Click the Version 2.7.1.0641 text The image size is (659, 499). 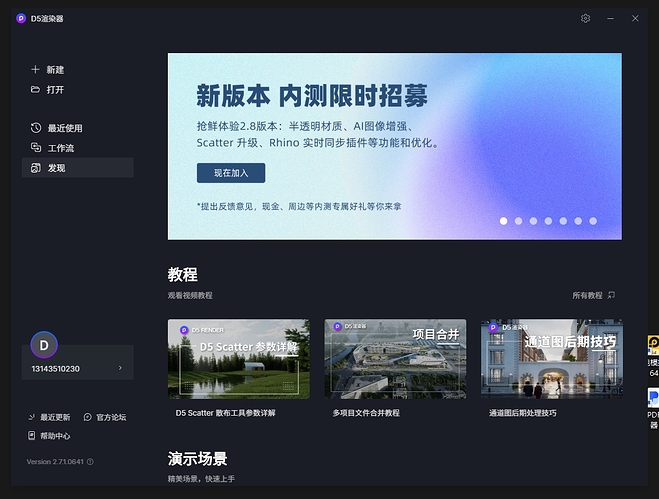(x=55, y=462)
